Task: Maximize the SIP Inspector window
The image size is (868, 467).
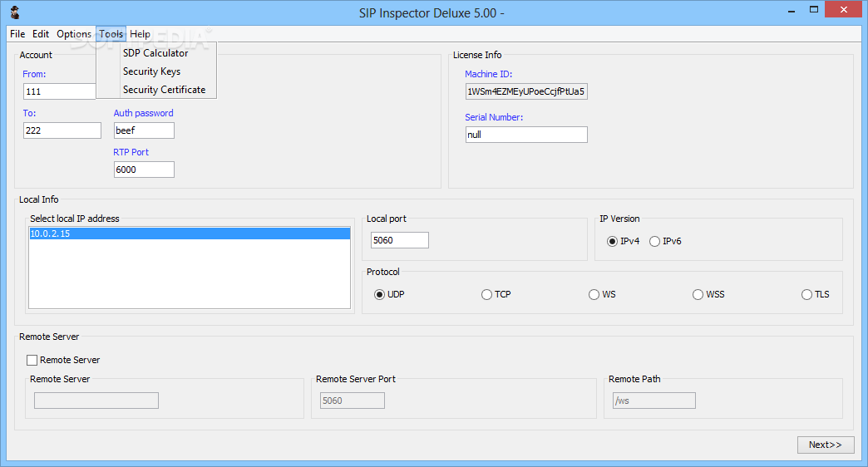Action: click(x=814, y=10)
